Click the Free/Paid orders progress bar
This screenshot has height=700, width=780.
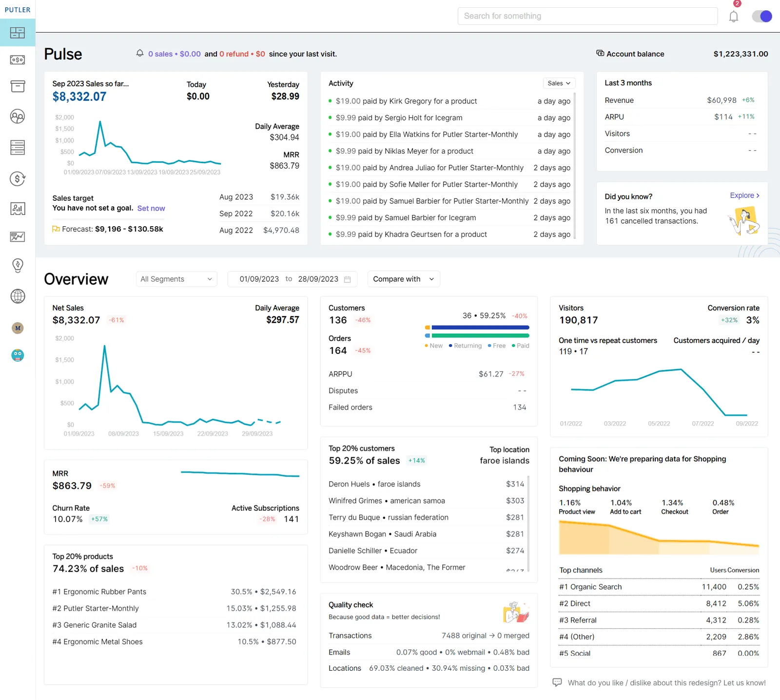coord(477,335)
